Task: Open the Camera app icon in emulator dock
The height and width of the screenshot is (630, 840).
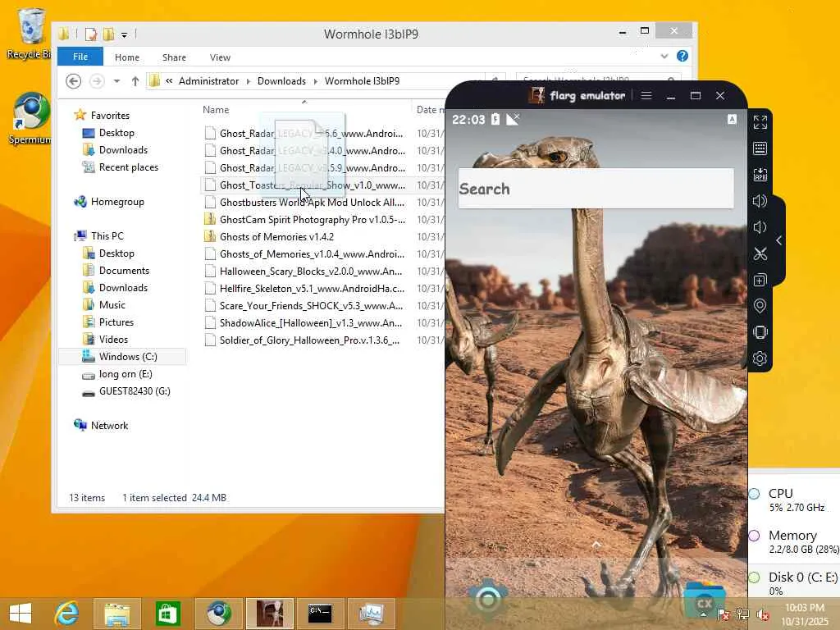Action: pos(487,599)
